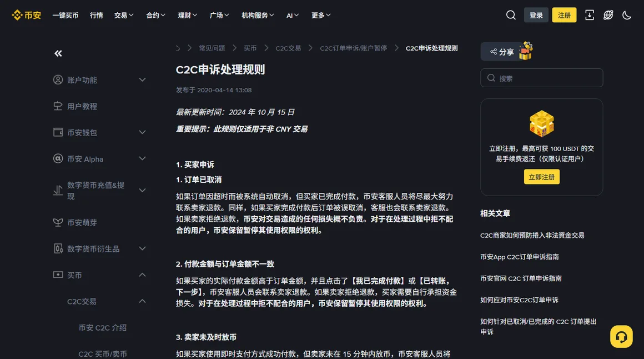644x359 pixels.
Task: Toggle dark mode moon icon
Action: tap(627, 15)
